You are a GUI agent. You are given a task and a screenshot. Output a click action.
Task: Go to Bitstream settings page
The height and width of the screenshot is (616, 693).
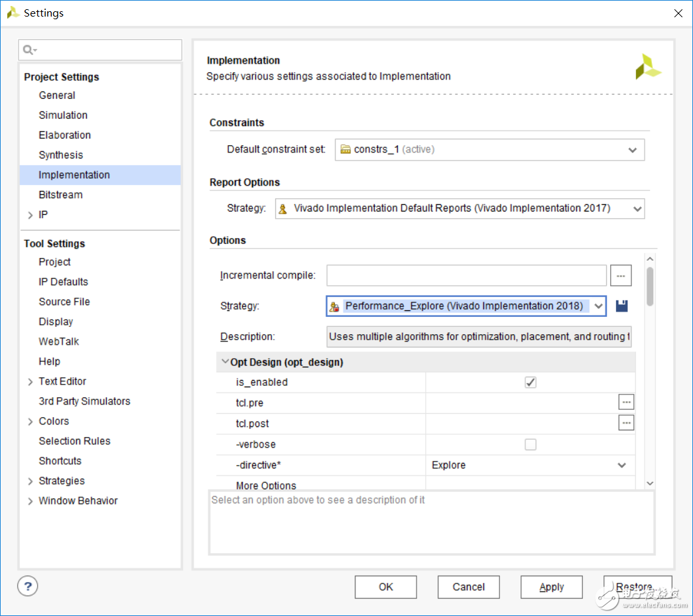pos(61,195)
